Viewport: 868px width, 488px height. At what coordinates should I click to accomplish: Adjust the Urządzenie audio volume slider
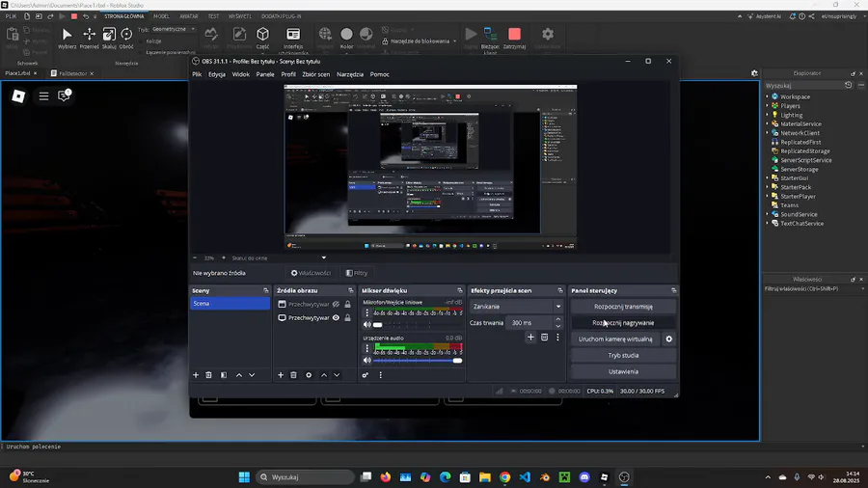[x=418, y=361]
